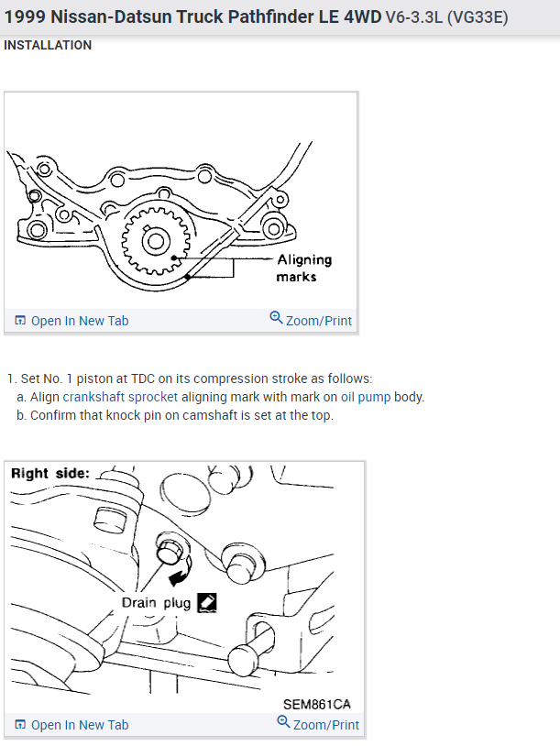Select Zoom/Print text for aligning marks image
Image resolution: width=560 pixels, height=746 pixels.
click(x=319, y=321)
